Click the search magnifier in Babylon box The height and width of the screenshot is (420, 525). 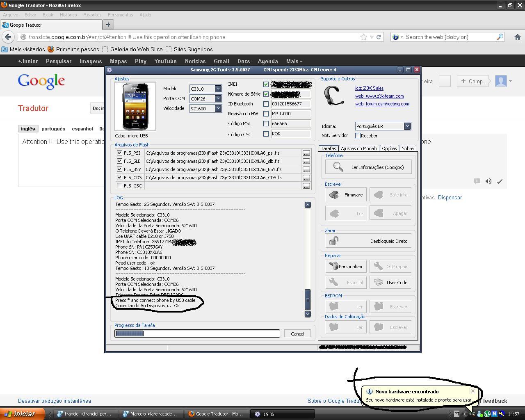500,37
